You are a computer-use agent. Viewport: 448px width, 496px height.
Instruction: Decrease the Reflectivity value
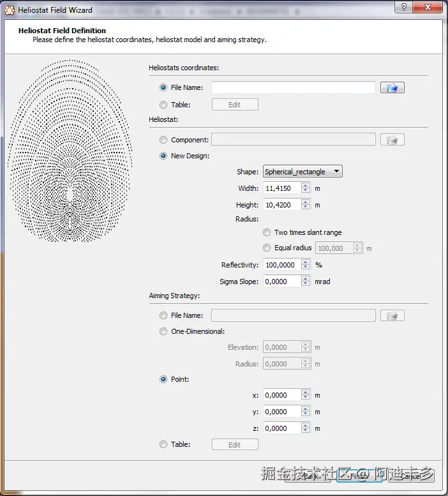[306, 267]
